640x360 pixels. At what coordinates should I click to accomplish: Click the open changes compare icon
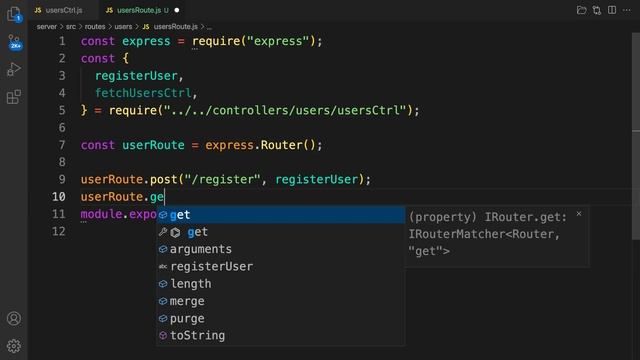(597, 10)
